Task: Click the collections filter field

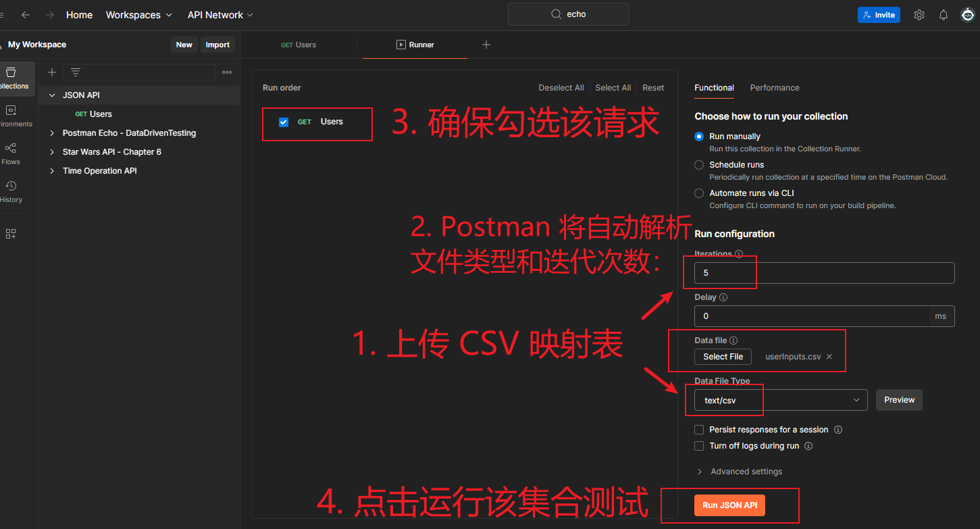Action: [x=139, y=72]
